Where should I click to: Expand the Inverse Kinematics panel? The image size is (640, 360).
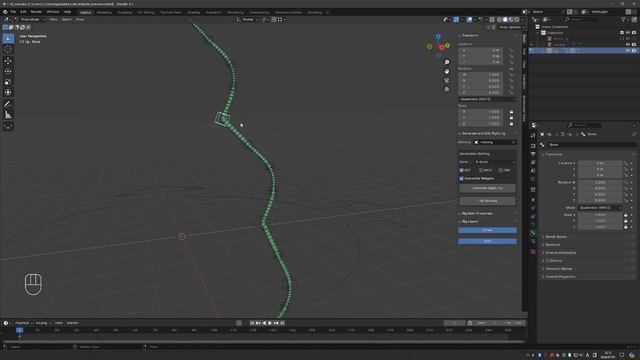560,253
